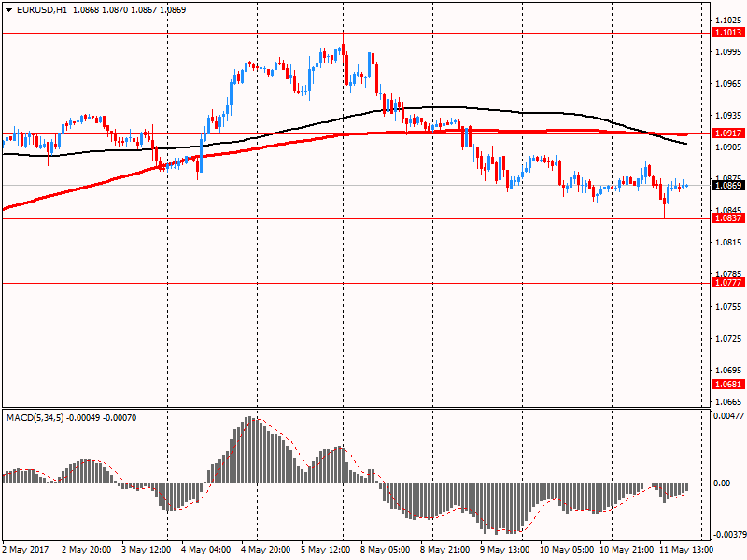747x560 pixels.
Task: Click the current price label 1.0869
Action: click(728, 185)
